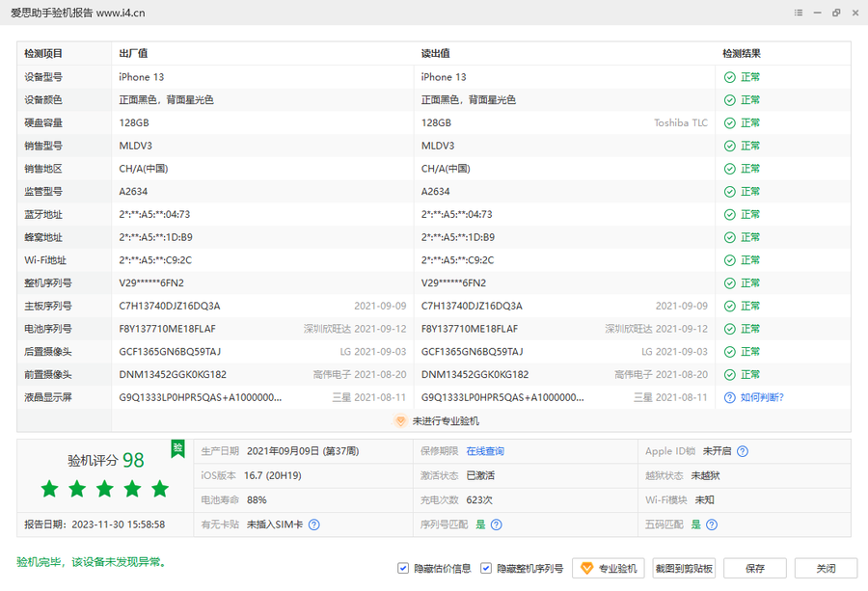868x591 pixels.
Task: Click the 出厂值 column header
Action: pos(133,54)
